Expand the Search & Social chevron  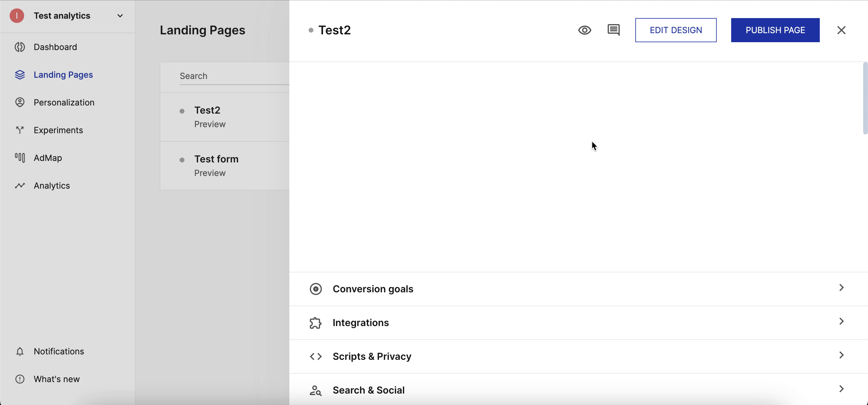(x=841, y=389)
